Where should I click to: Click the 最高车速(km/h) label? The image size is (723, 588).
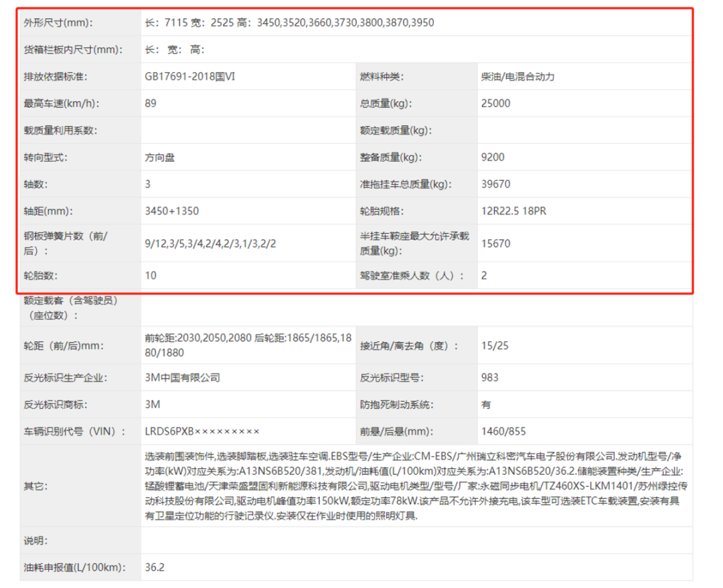pos(62,103)
